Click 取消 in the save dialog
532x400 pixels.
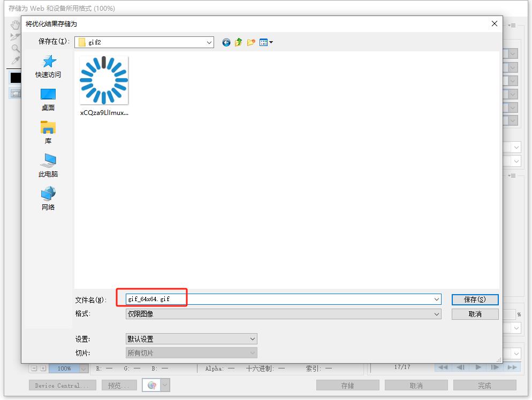[475, 314]
